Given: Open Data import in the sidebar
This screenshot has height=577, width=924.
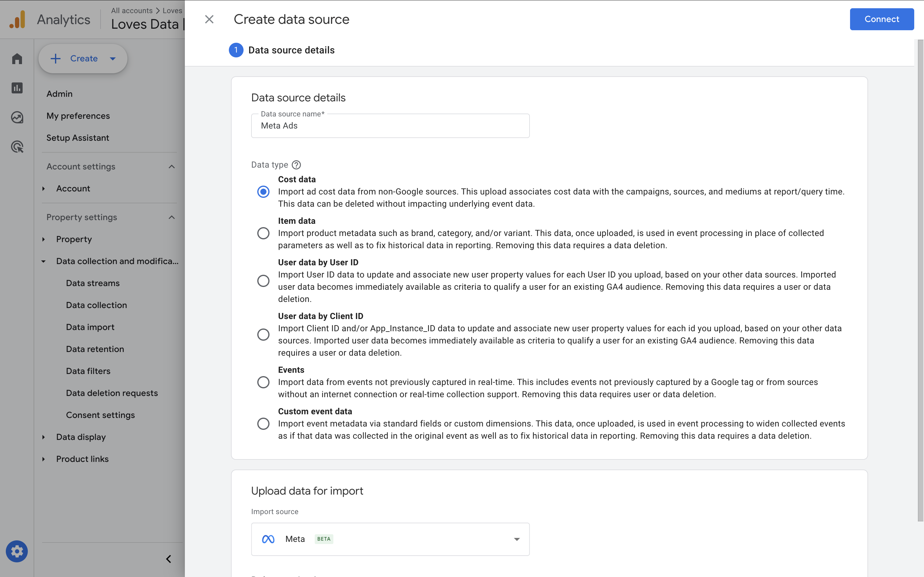Looking at the screenshot, I should click(90, 327).
